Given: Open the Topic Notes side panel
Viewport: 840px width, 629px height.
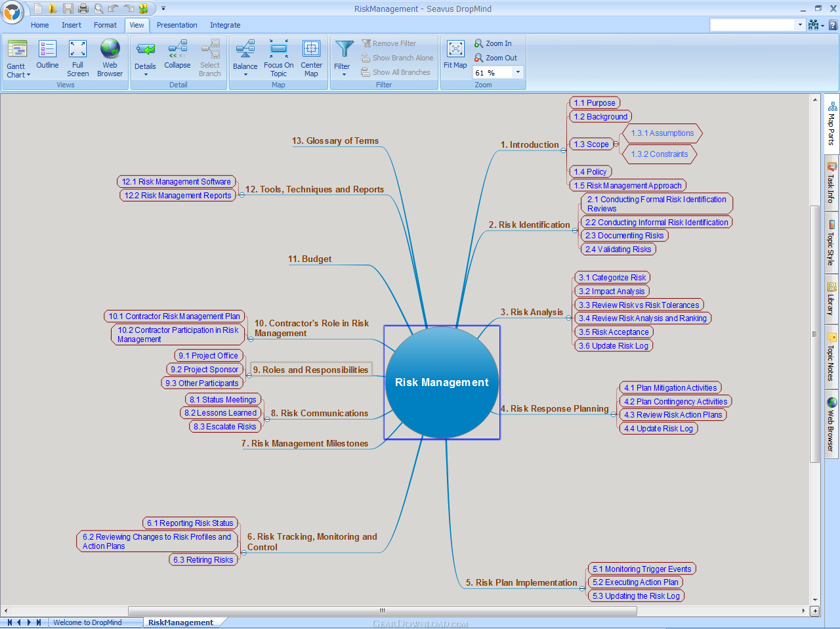Looking at the screenshot, I should pos(831,358).
